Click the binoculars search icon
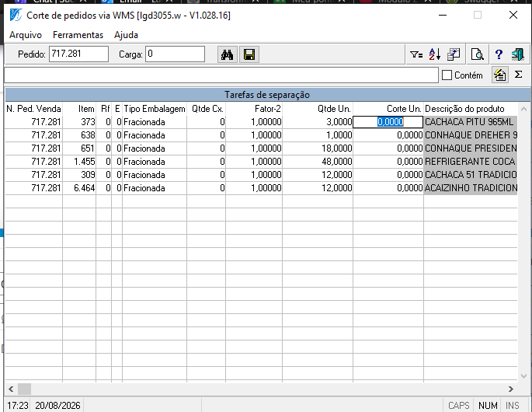532x412 pixels. pos(227,54)
